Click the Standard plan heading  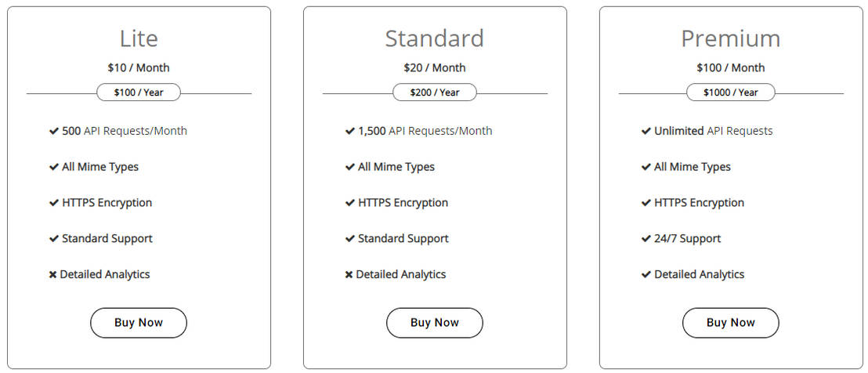[435, 38]
